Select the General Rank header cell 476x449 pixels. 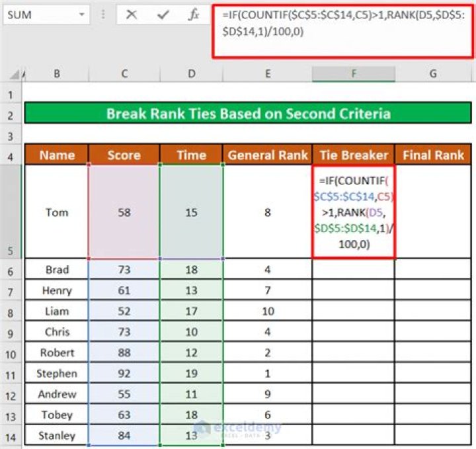click(x=268, y=155)
